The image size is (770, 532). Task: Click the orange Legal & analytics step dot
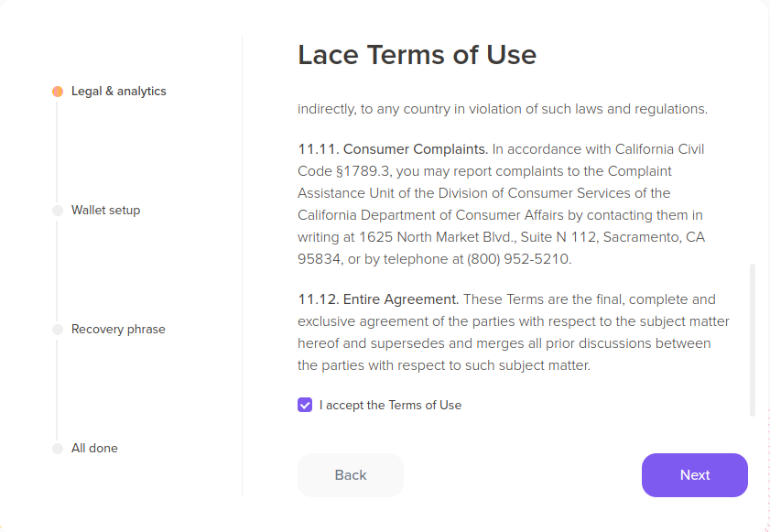(x=58, y=92)
